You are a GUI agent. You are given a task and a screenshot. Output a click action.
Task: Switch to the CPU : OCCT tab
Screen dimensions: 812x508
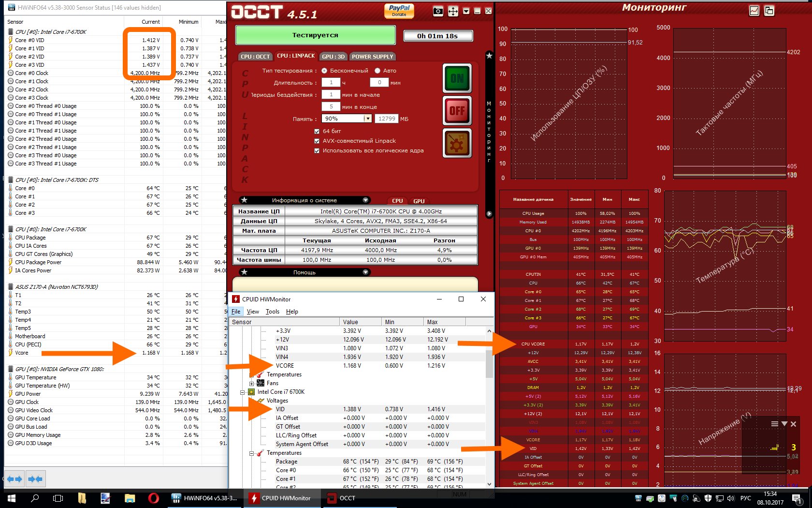[x=255, y=57]
